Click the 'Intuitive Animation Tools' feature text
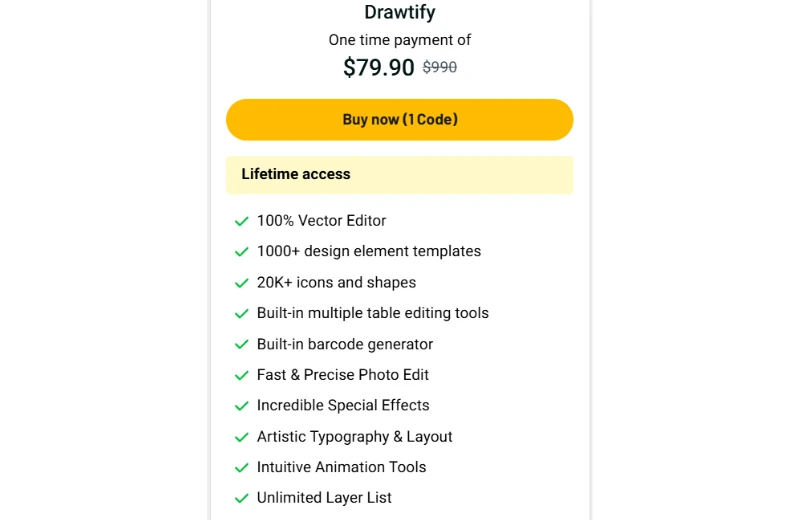800x520 pixels. pyautogui.click(x=341, y=467)
